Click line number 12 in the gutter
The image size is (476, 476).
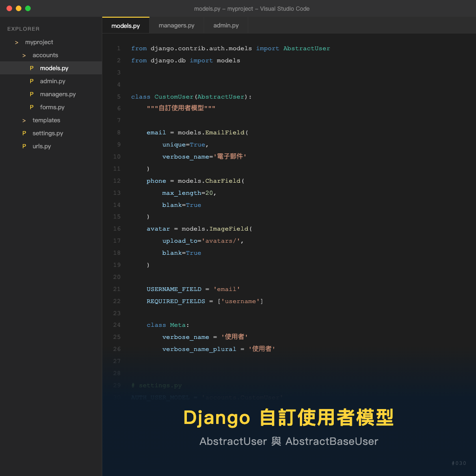click(117, 181)
